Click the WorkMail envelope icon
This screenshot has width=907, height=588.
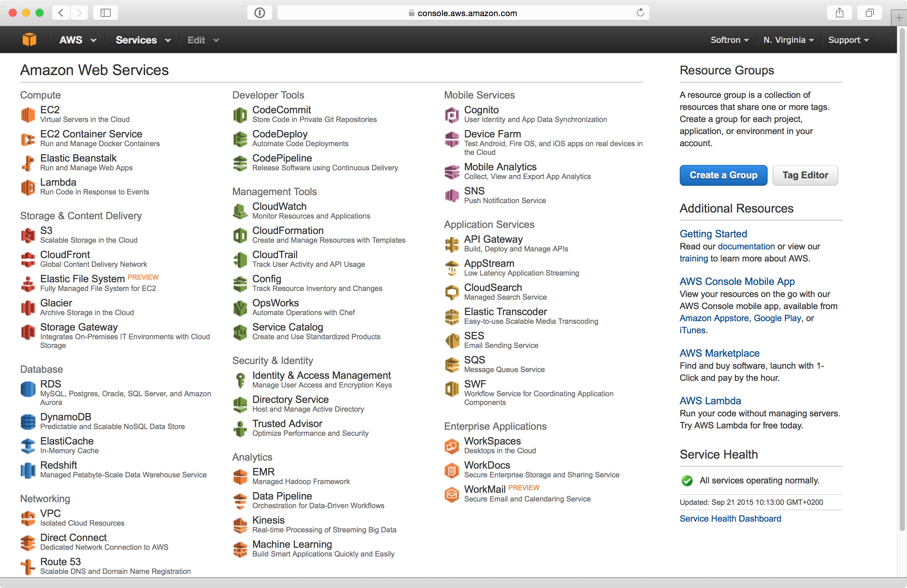pos(452,494)
